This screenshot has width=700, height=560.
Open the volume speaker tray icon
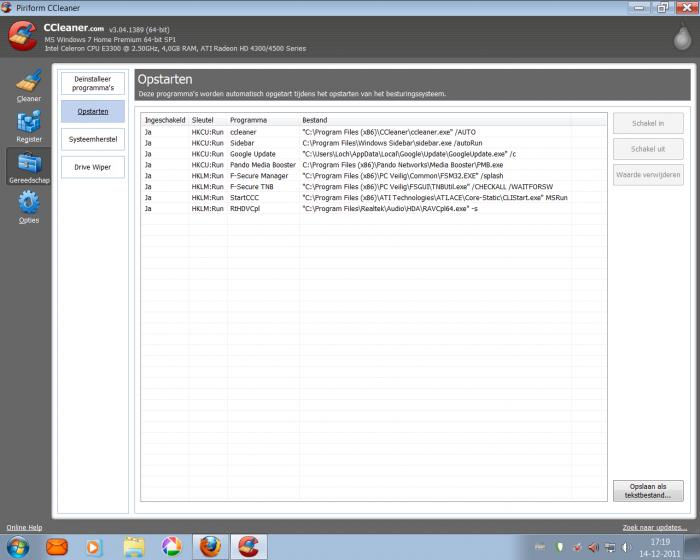[x=626, y=547]
